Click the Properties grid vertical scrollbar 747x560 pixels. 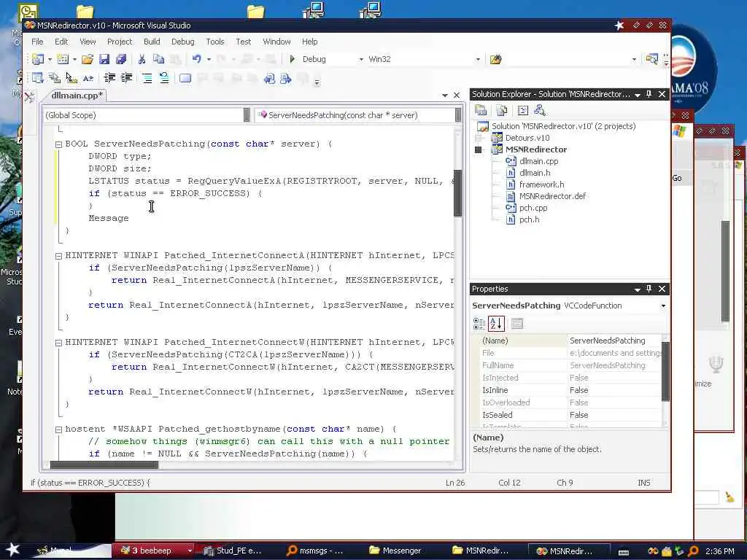click(x=665, y=380)
